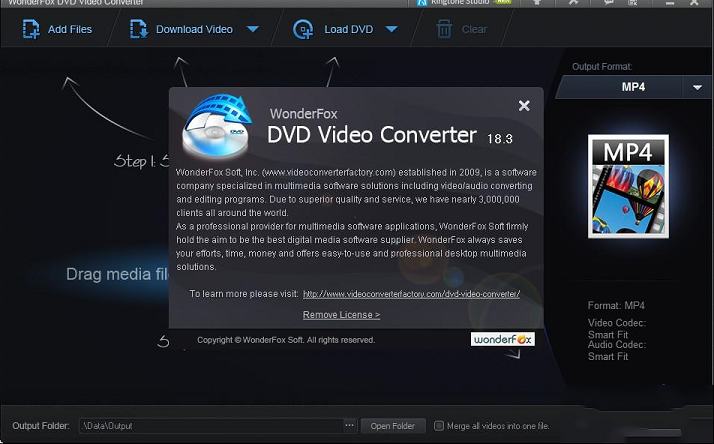Click the Open Folder button
714x444 pixels.
point(393,426)
